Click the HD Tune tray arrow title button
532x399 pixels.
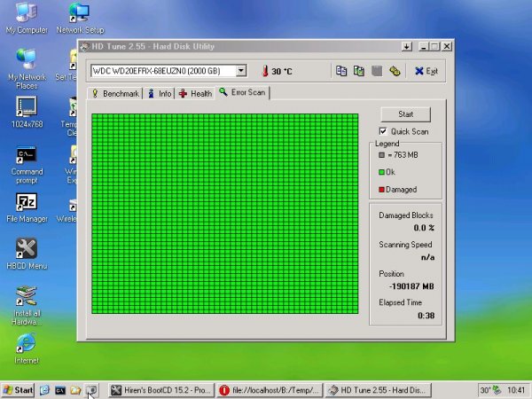(x=406, y=46)
